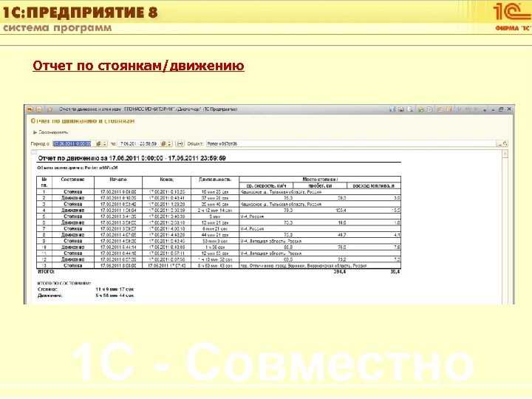Click the 'Отчет по движению и стоянкам' form header
The height and width of the screenshot is (399, 532).
point(83,121)
